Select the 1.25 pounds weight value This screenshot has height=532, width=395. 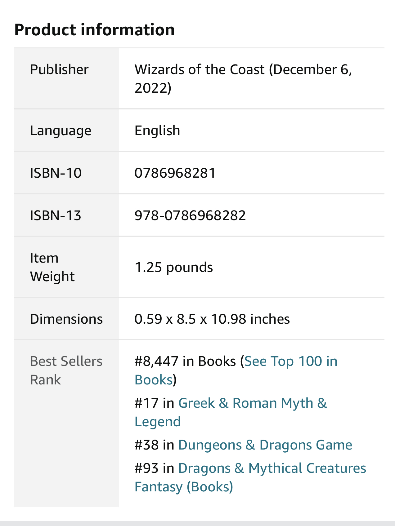pos(173,267)
